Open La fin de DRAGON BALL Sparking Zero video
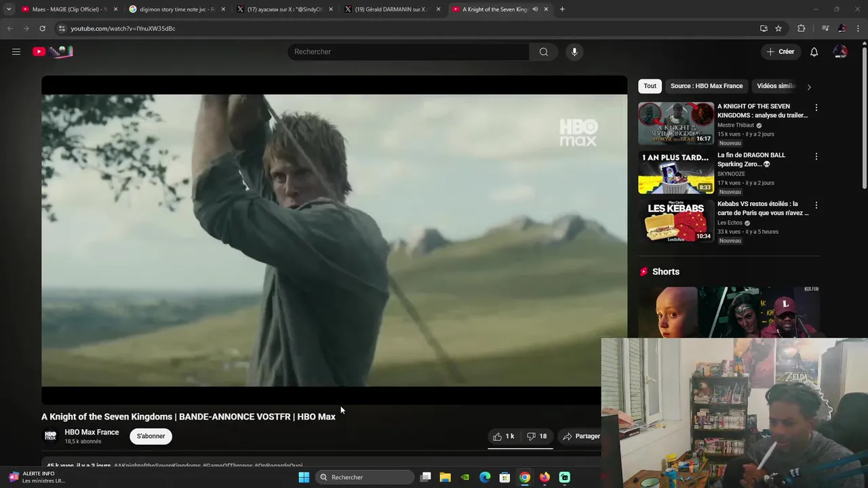The height and width of the screenshot is (488, 868). tap(751, 159)
